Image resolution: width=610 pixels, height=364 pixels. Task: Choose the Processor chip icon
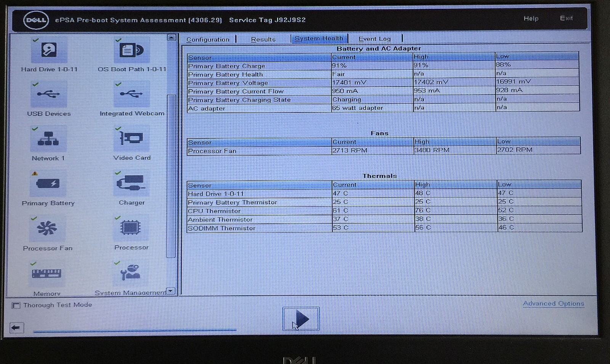coord(131,228)
